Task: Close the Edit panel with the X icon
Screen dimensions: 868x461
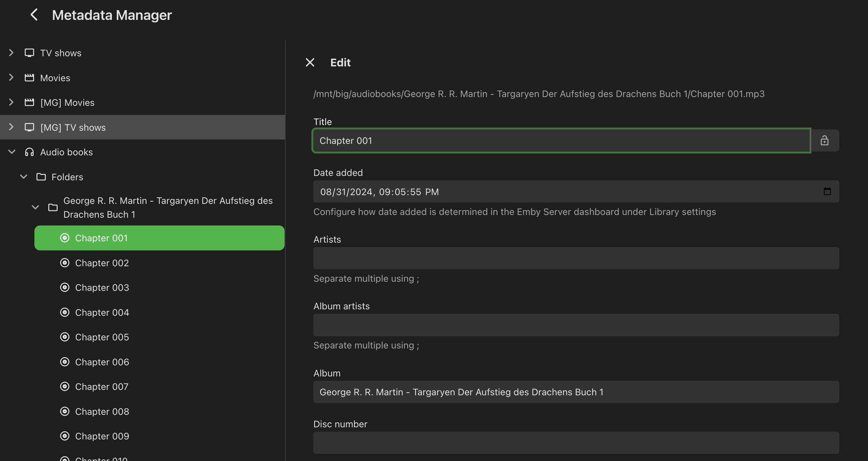Action: [x=310, y=62]
